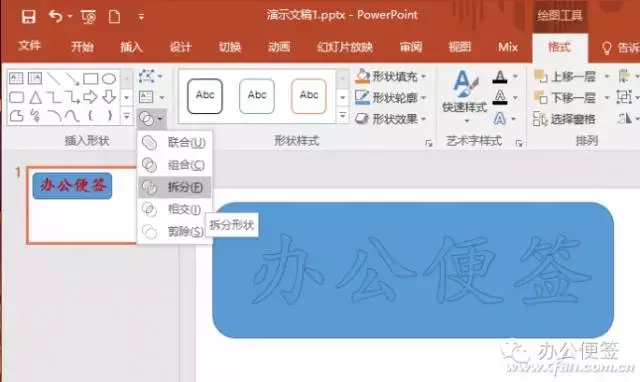Open the customize quick access toolbar arrow
640x382 pixels.
[x=141, y=17]
